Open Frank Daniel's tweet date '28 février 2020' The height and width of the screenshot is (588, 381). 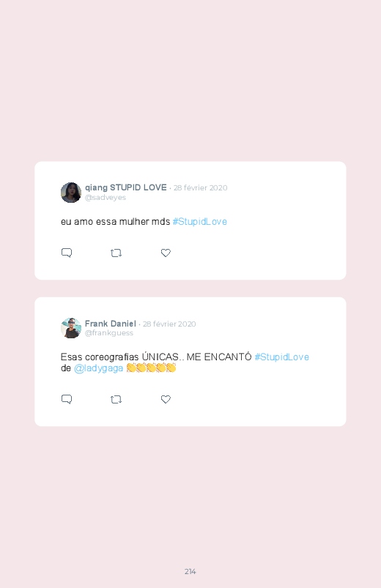[169, 324]
